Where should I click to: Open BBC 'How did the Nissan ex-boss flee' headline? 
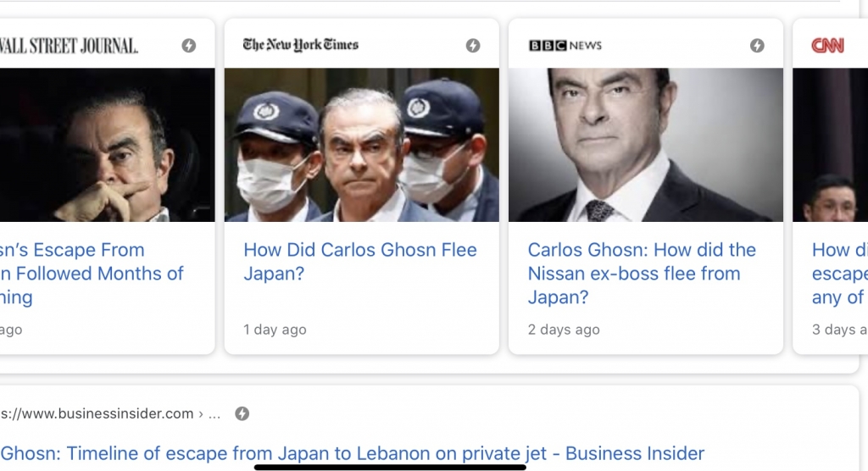(x=641, y=273)
